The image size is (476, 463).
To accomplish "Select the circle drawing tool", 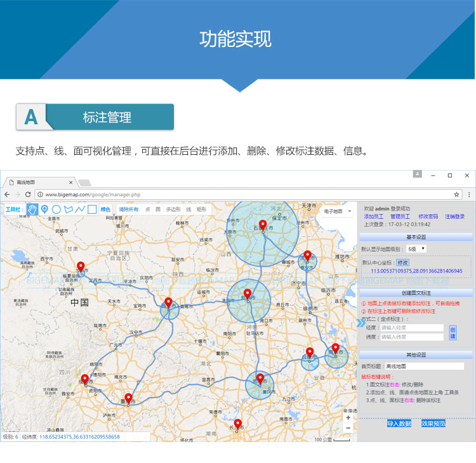I will [x=56, y=209].
